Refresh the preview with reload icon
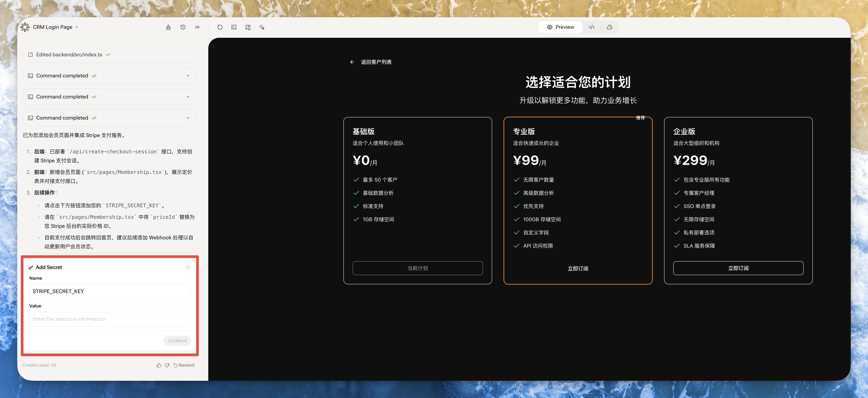Viewport: 868px width, 398px height. tap(220, 27)
